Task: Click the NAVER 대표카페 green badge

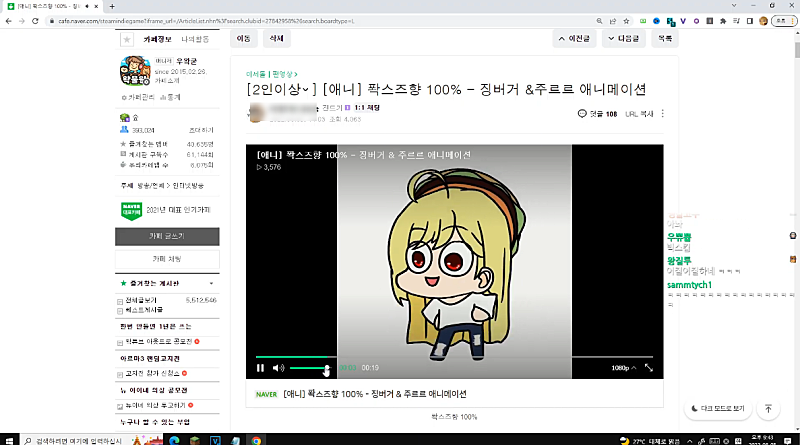Action: point(131,211)
